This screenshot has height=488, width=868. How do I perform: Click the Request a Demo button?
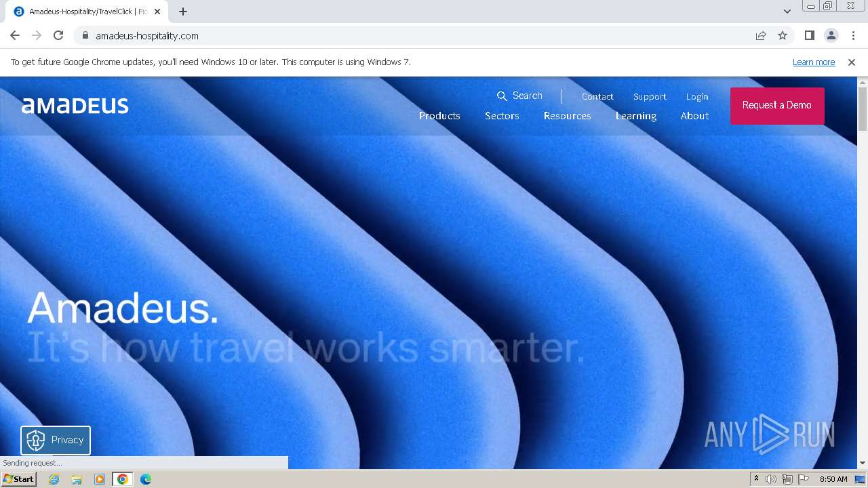pos(777,105)
